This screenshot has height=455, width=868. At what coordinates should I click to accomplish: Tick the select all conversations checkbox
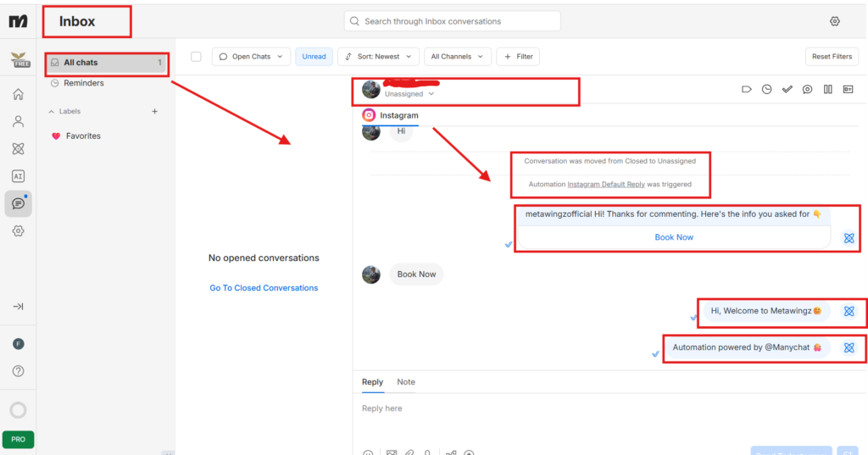coord(196,57)
